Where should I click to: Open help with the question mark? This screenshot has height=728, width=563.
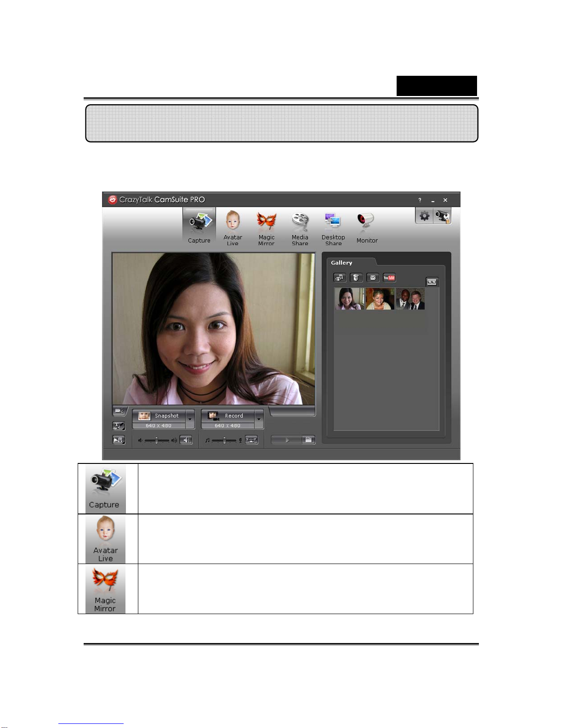pos(420,200)
